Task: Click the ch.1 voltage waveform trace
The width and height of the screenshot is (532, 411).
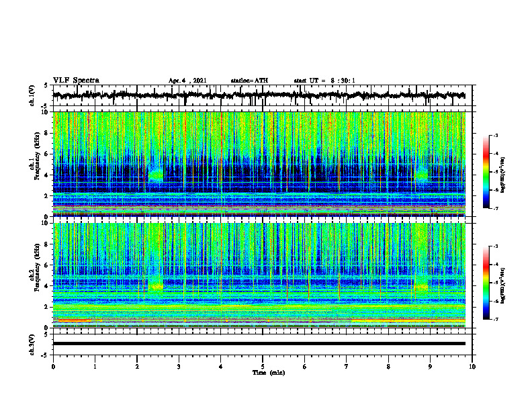Action: [259, 95]
